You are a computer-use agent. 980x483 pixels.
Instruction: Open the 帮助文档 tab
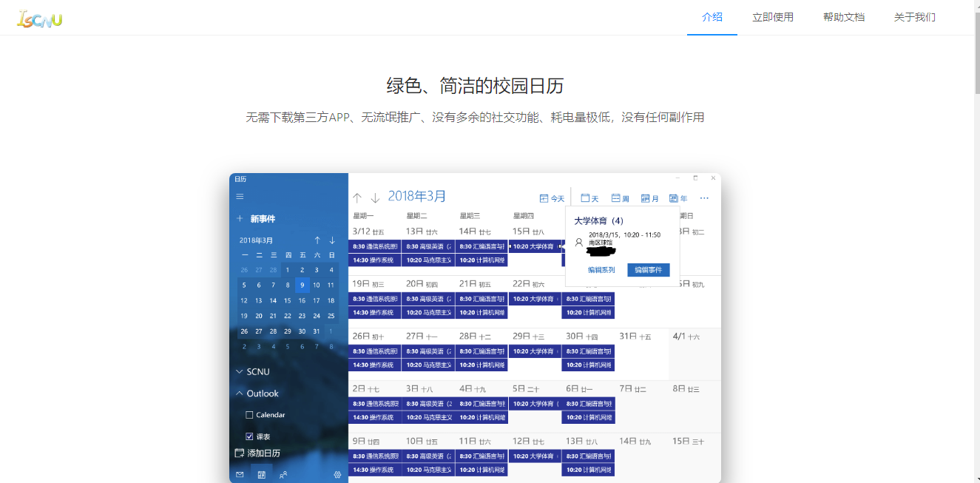coord(844,17)
